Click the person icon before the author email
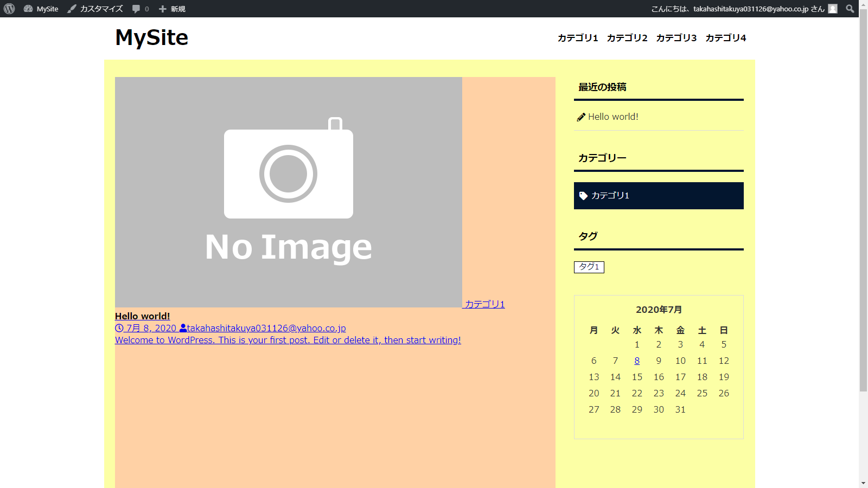The height and width of the screenshot is (488, 868). [x=183, y=328]
